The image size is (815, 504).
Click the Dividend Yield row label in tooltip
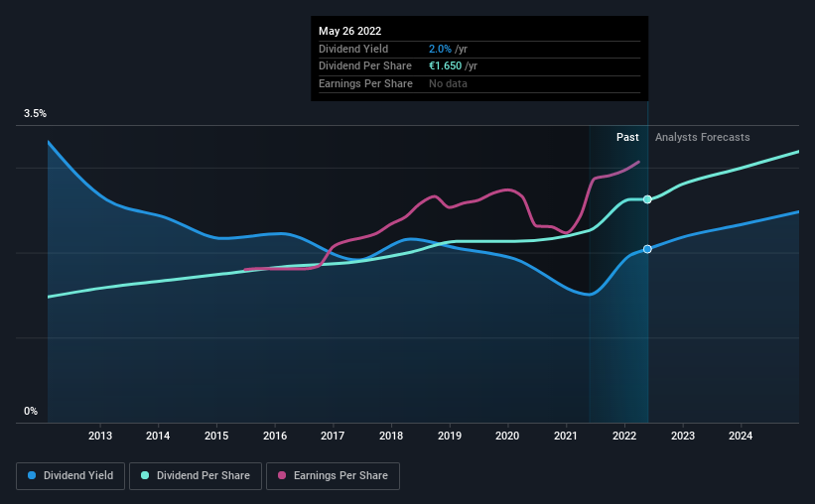353,49
